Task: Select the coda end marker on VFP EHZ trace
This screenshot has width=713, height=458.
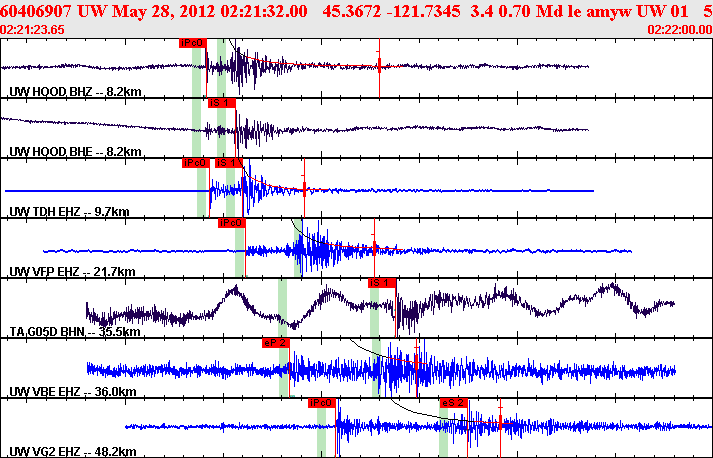Action: [x=374, y=248]
